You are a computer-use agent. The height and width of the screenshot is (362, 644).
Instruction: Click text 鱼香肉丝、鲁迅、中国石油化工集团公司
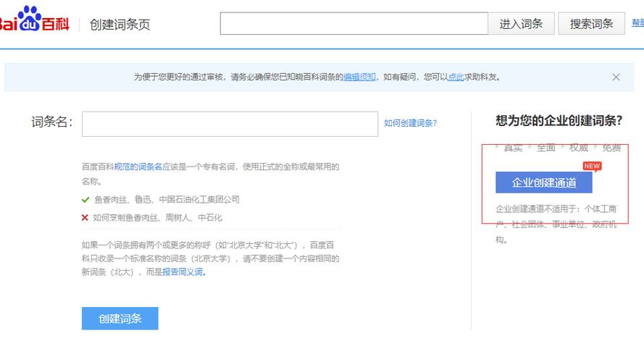coord(167,200)
